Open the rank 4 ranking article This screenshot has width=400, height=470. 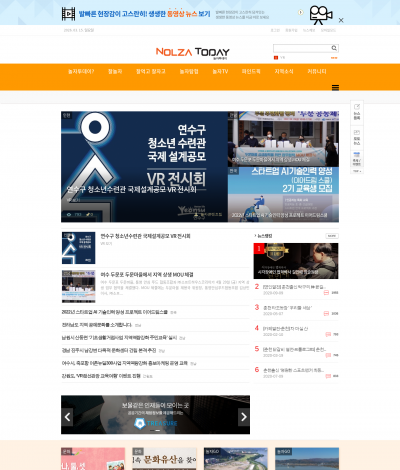pyautogui.click(x=285, y=329)
